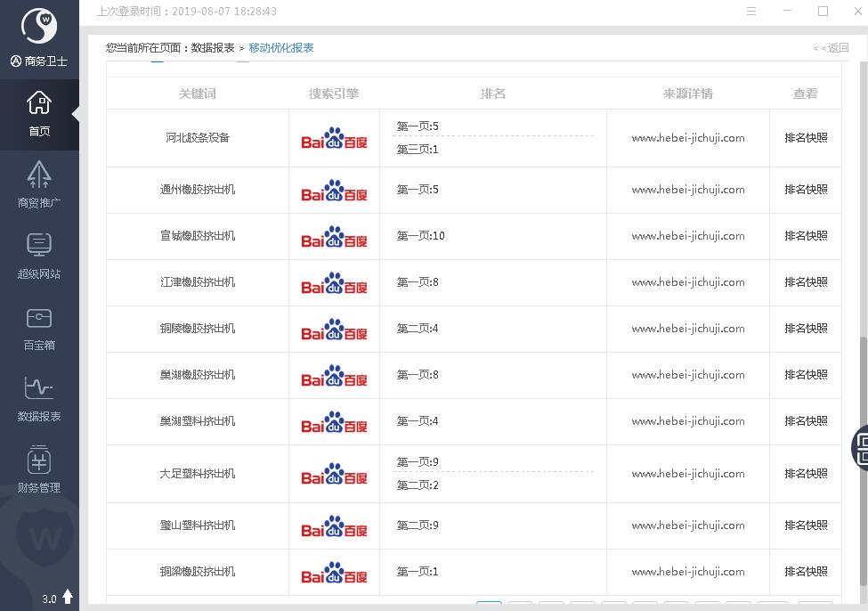The height and width of the screenshot is (611, 868).
Task: Click the 数据报表 breadcrumb text
Action: (213, 48)
